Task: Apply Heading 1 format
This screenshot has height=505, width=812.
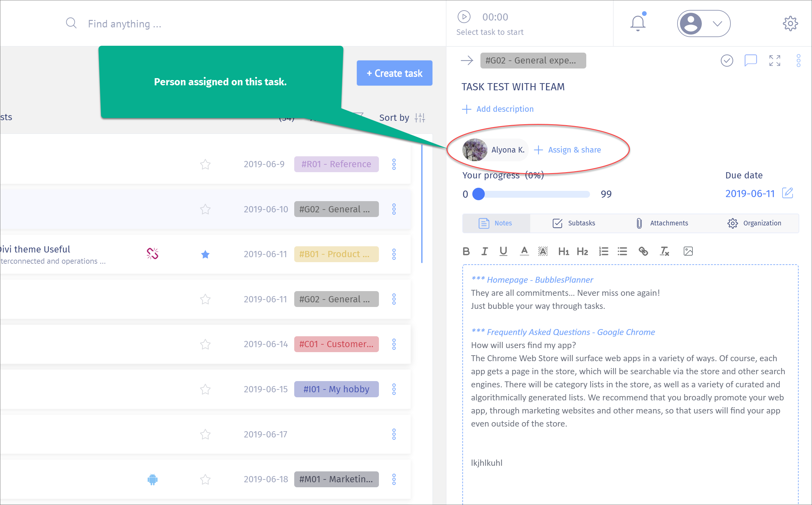Action: [x=564, y=251]
